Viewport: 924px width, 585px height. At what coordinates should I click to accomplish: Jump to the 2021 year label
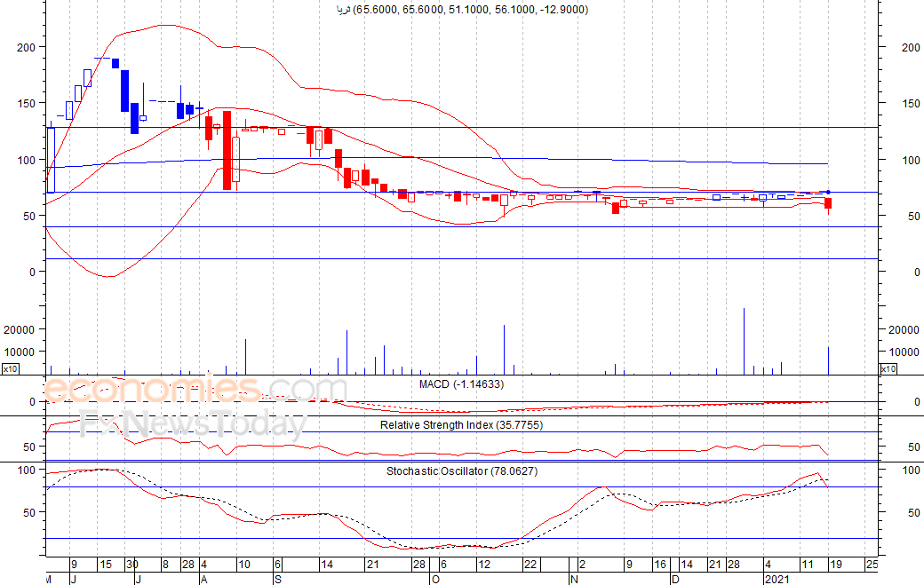click(777, 579)
